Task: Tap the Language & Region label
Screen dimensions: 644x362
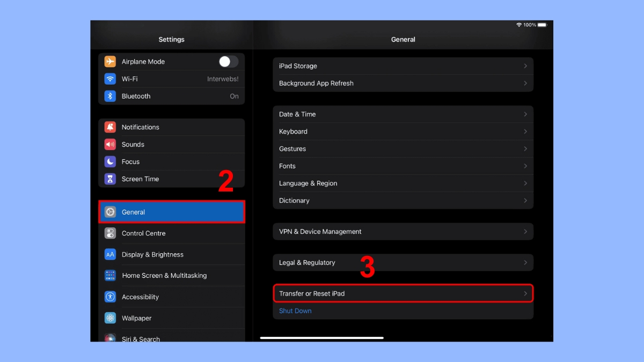Action: (308, 183)
